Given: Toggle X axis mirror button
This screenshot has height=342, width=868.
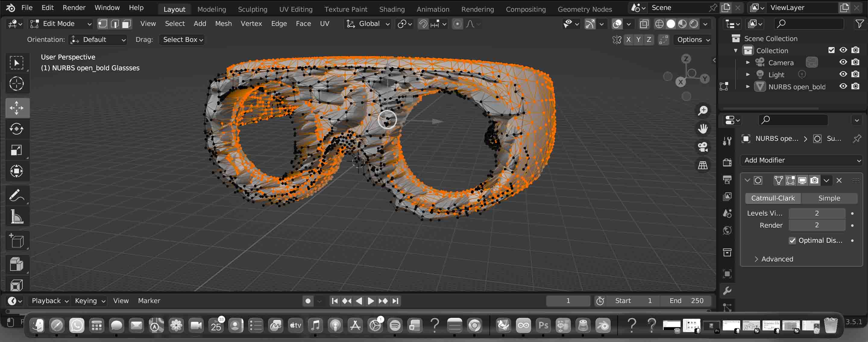Looking at the screenshot, I should click(628, 40).
